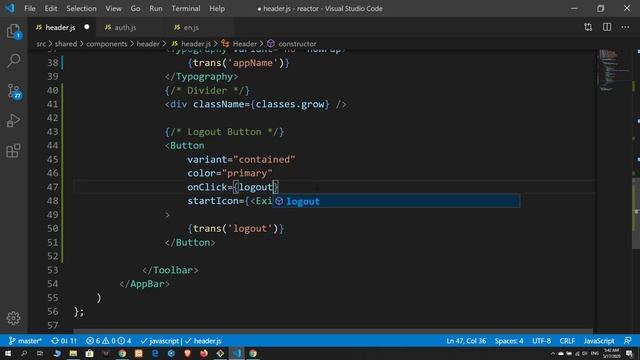Open the Windows Start menu

8,353
